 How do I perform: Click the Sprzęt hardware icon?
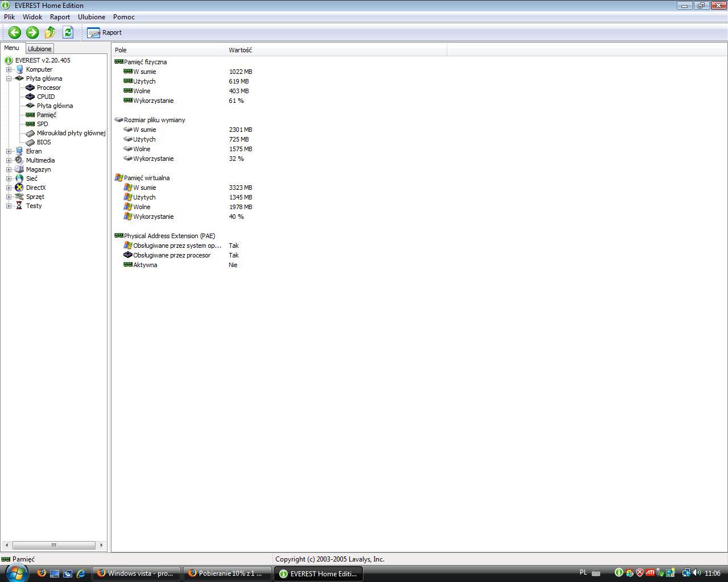(19, 197)
